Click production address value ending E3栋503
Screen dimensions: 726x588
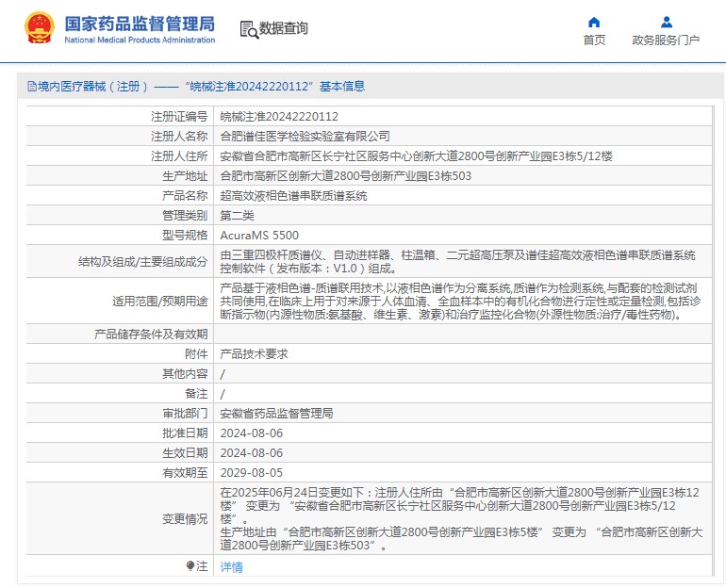[345, 176]
